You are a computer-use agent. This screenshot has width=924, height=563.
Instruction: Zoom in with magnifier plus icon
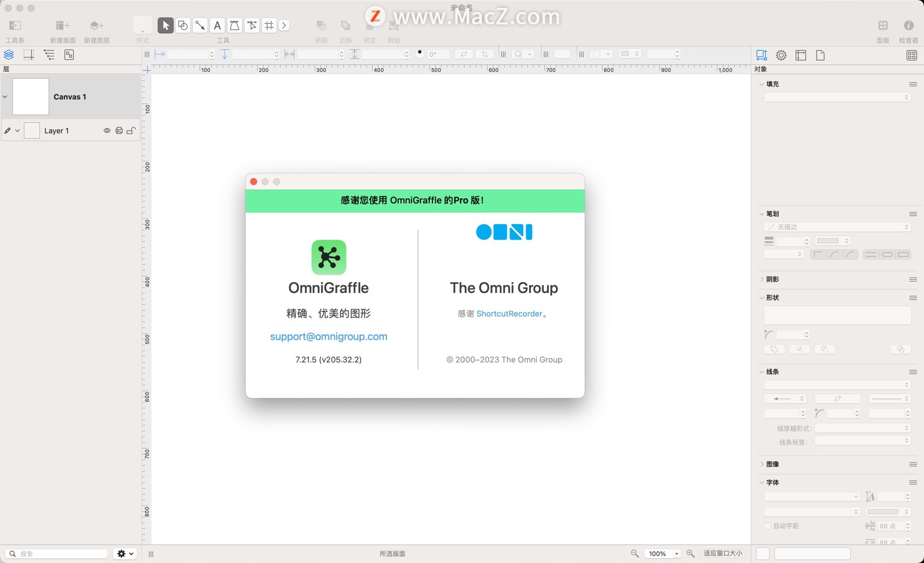click(x=691, y=553)
